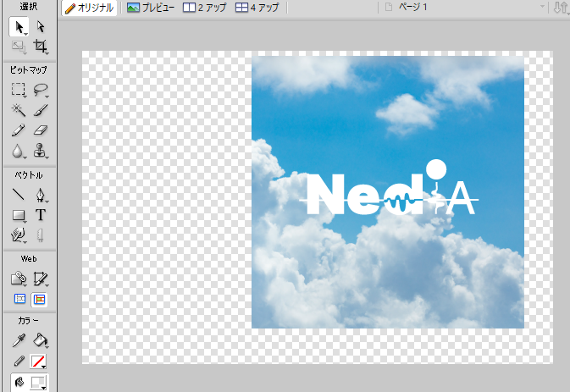
Task: Select the Eyedropper tool
Action: (19, 340)
